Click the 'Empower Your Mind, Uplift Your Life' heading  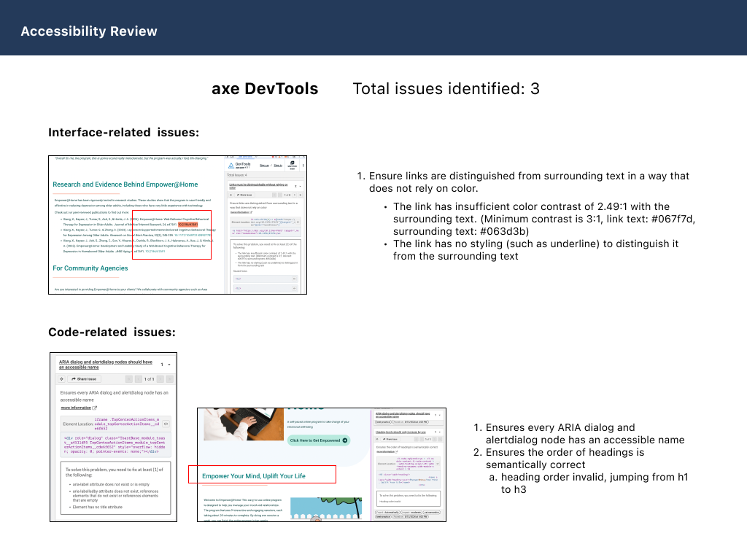(254, 476)
